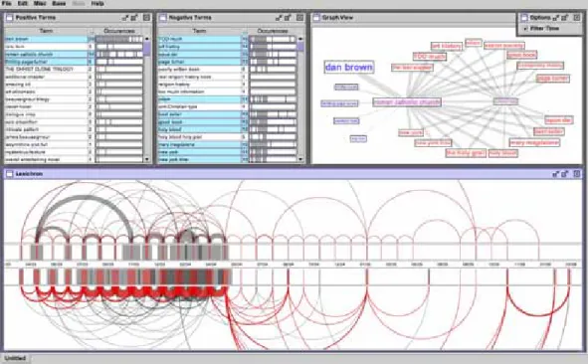The height and width of the screenshot is (364, 588).
Task: Select poorly written book row in Negative Terms
Action: (228, 70)
